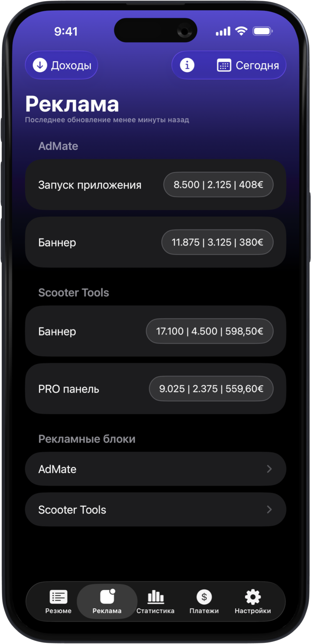Tap the 11.875 | 3.125 | 380€ stats pill
311x644 pixels.
coord(217,242)
